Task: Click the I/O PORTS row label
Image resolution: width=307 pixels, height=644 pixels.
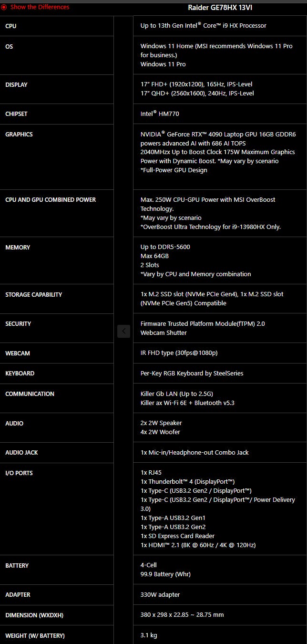Action: [19, 473]
